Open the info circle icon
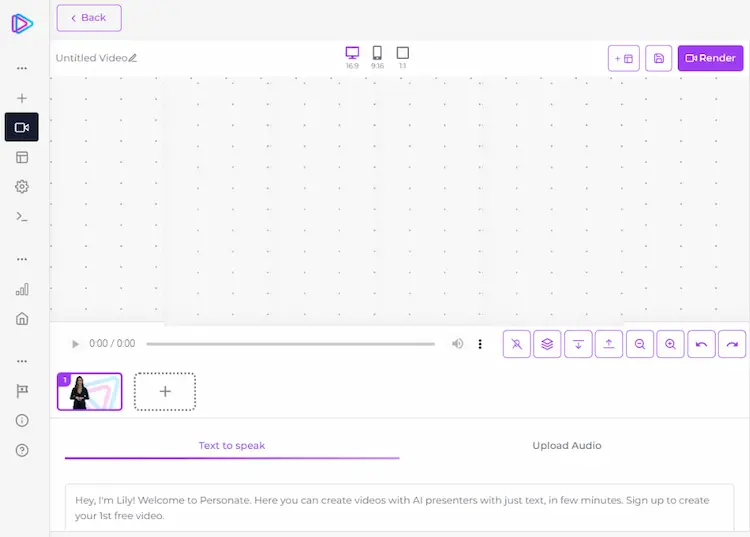 pos(22,420)
